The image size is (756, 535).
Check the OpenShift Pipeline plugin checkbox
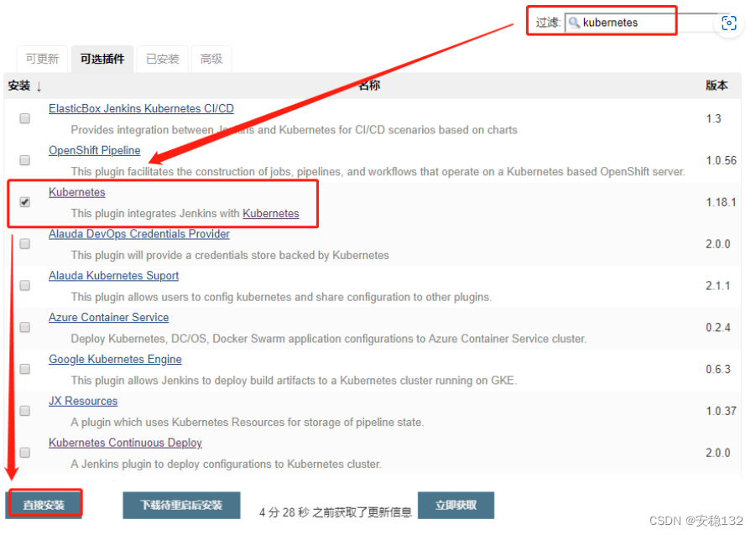point(24,159)
